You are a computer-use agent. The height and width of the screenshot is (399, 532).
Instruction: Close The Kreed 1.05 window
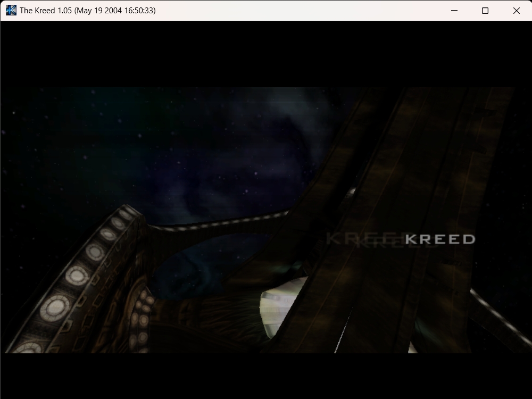(517, 11)
